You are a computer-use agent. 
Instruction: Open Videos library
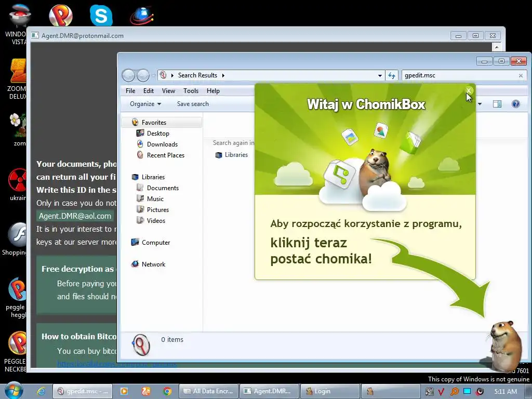click(x=156, y=220)
